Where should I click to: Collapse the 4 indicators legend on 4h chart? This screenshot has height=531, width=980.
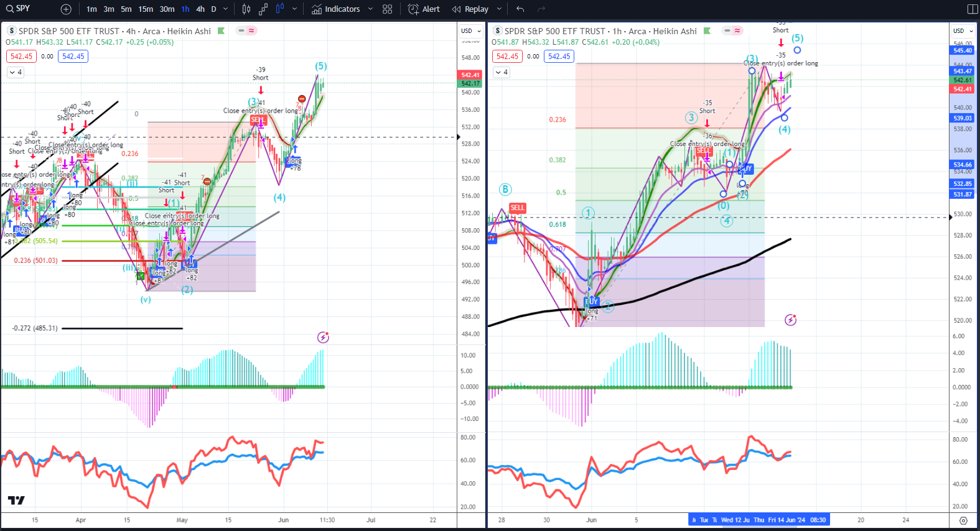click(x=16, y=72)
